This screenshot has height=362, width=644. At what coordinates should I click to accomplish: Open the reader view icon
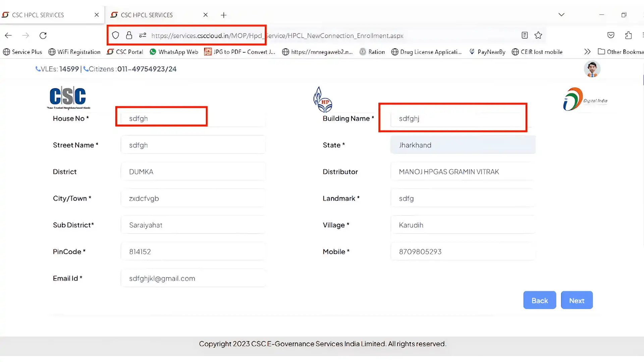click(525, 35)
